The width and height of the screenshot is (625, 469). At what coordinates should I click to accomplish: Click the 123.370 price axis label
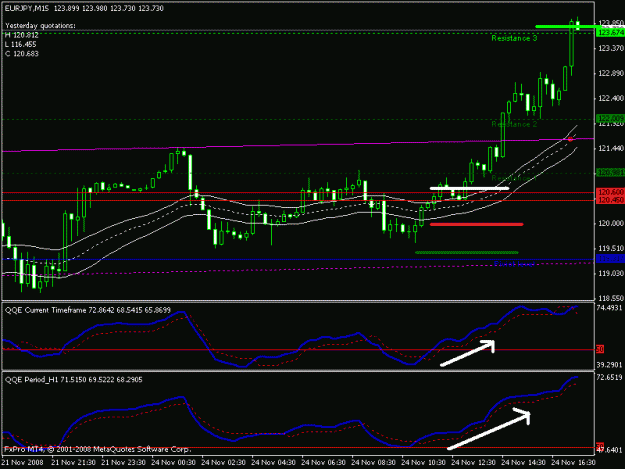tap(611, 48)
